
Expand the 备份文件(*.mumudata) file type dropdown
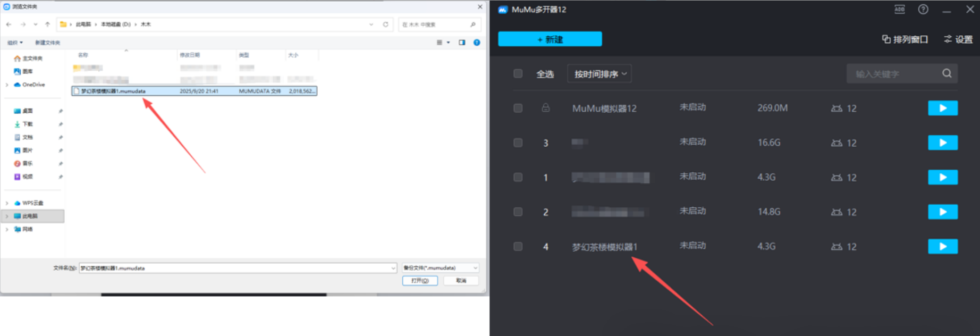tap(441, 268)
